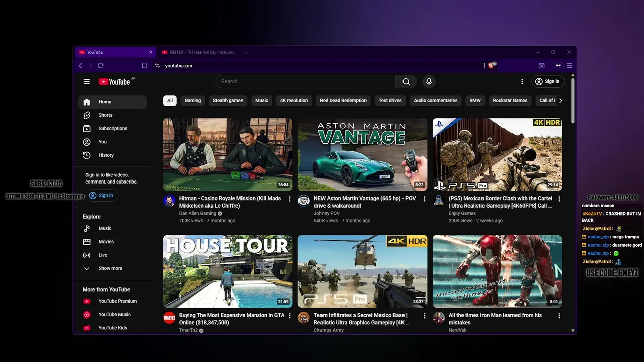The image size is (644, 362).
Task: Open a new browser tab
Action: tap(246, 52)
